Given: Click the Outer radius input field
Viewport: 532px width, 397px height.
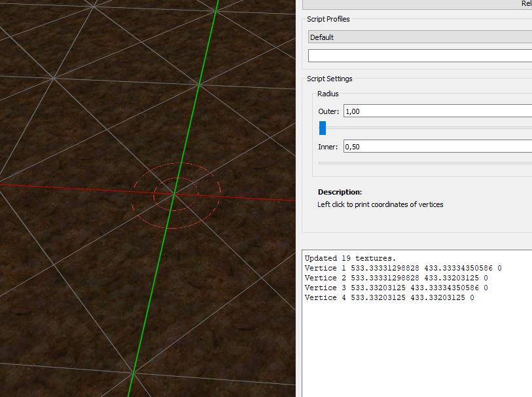Looking at the screenshot, I should tap(438, 111).
